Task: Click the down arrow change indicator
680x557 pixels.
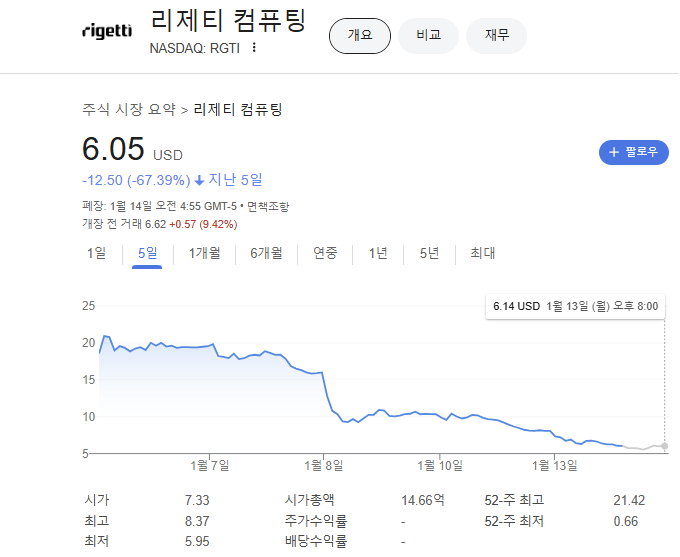Action: [x=199, y=180]
